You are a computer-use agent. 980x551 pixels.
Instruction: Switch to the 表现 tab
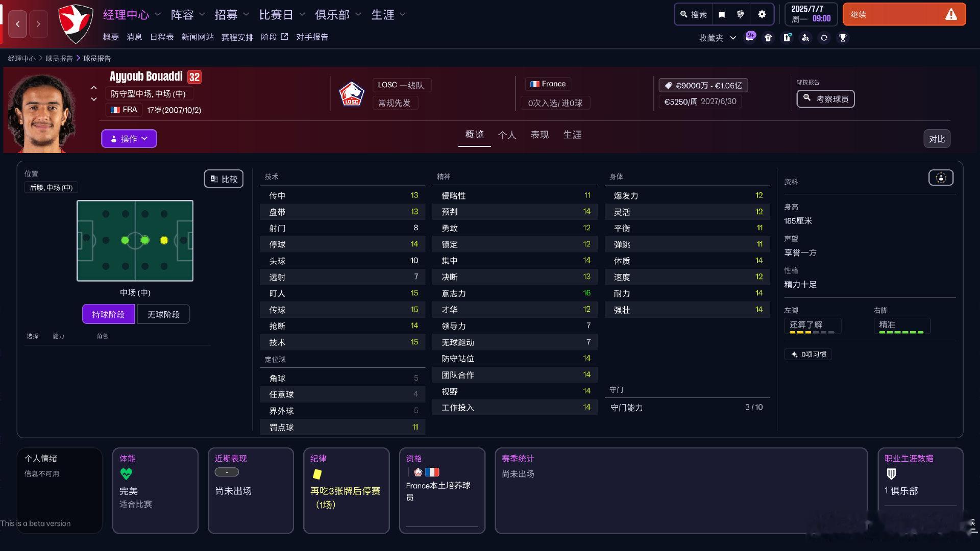(540, 135)
